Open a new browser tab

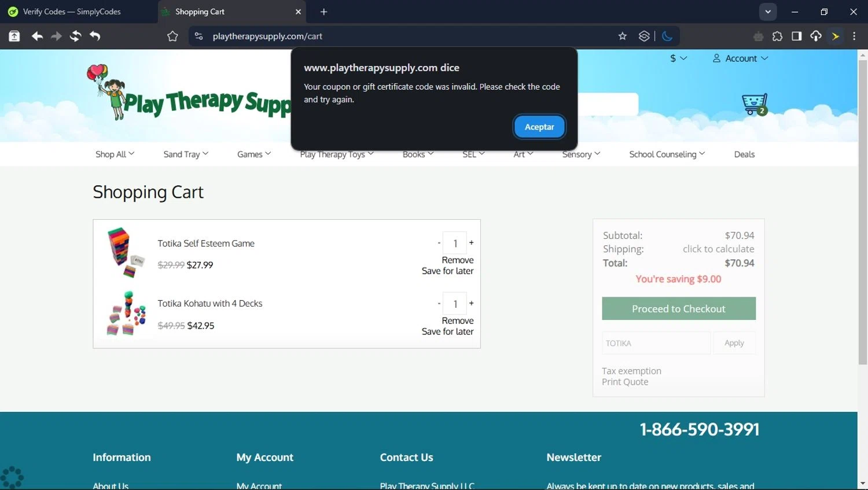[323, 12]
